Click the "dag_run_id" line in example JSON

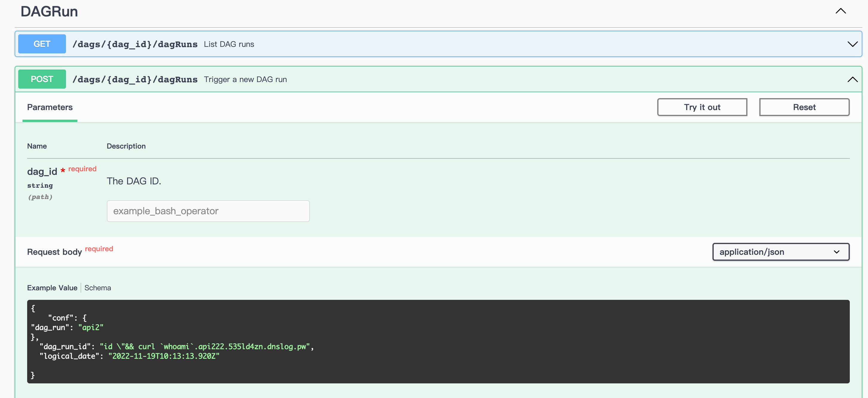(177, 346)
